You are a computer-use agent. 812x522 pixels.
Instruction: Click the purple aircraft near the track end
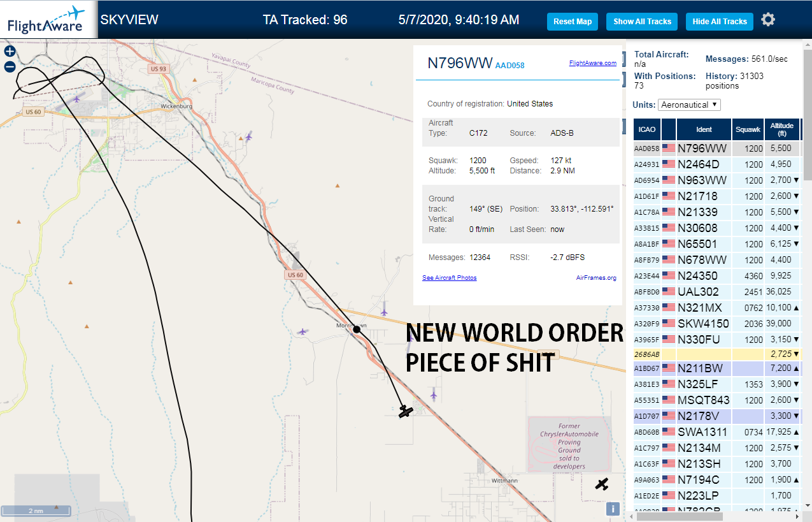click(x=434, y=395)
